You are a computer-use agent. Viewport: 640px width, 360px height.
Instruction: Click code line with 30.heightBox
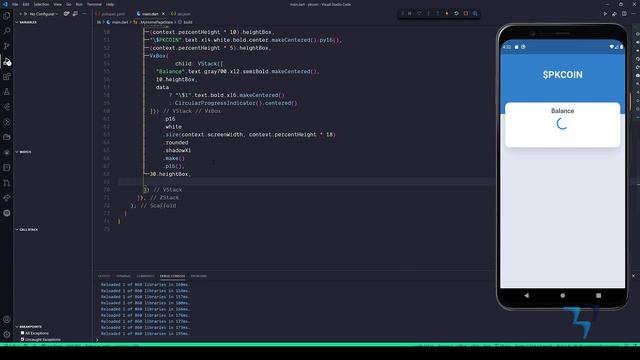[170, 174]
